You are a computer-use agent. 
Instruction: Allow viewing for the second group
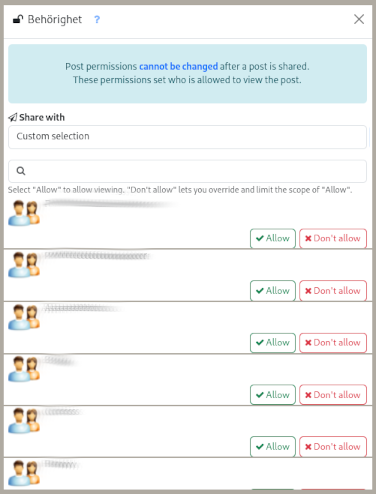click(x=273, y=291)
